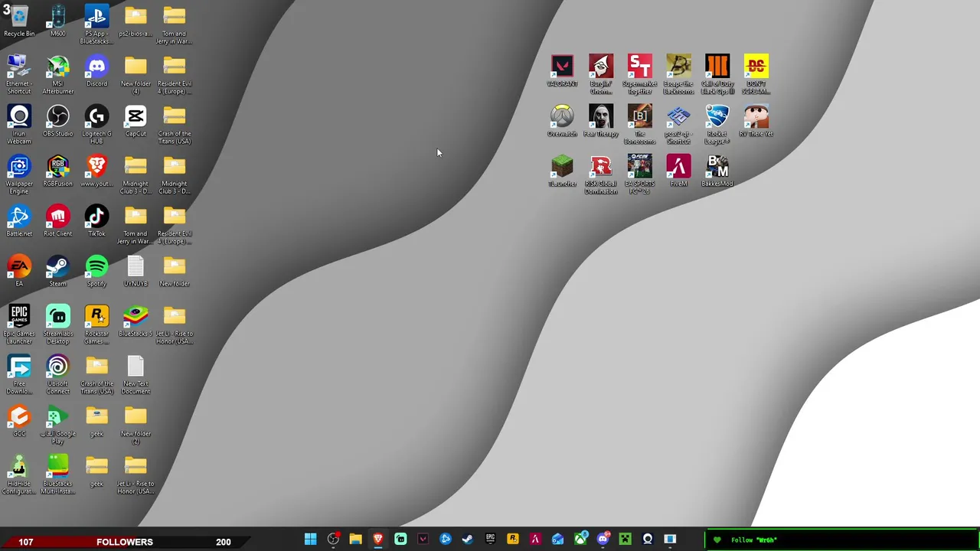Screen dimensions: 980x551
Task: Launch Rockstar Games desktop shortcut
Action: coord(96,324)
